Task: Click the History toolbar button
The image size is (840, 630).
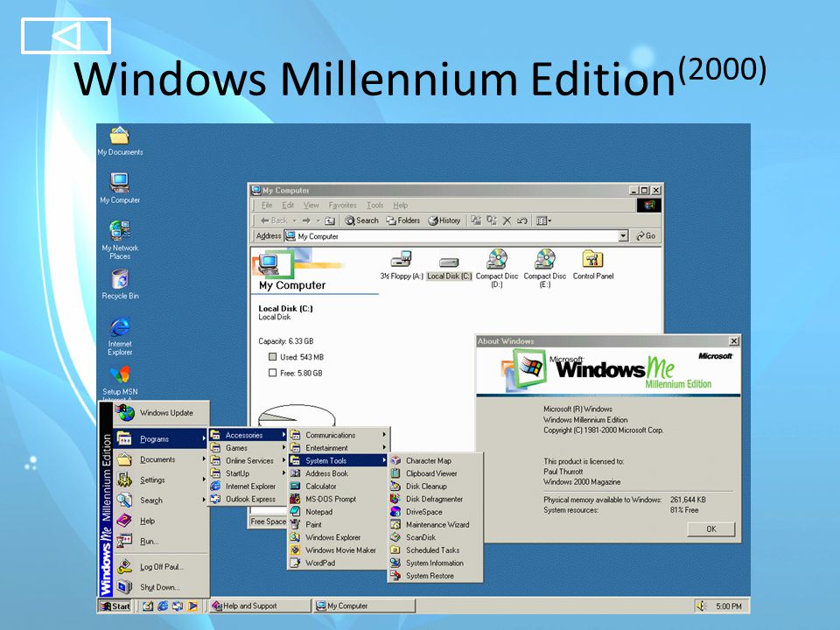Action: 444,220
